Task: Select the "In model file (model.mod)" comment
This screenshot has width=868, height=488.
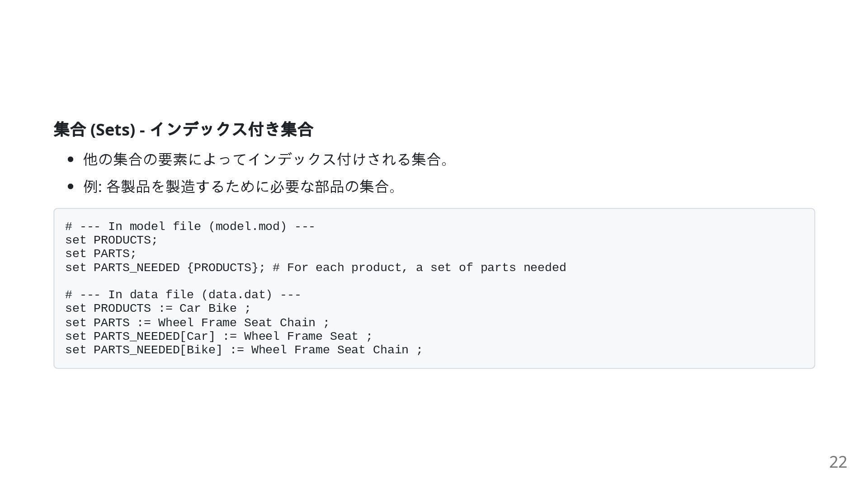Action: tap(190, 226)
